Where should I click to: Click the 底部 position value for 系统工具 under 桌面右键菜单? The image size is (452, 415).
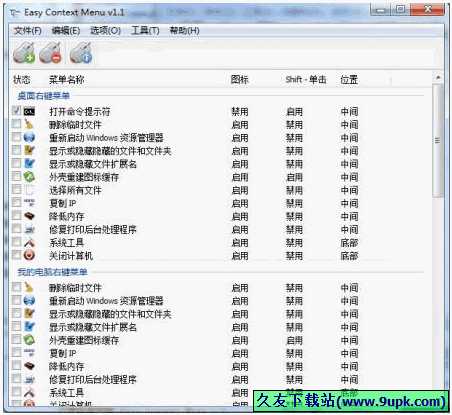tap(349, 243)
